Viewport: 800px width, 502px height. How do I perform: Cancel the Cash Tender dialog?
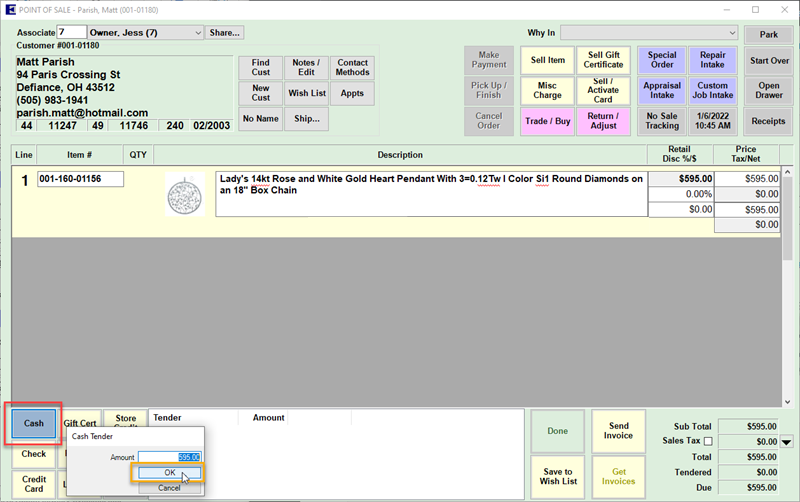tap(169, 488)
